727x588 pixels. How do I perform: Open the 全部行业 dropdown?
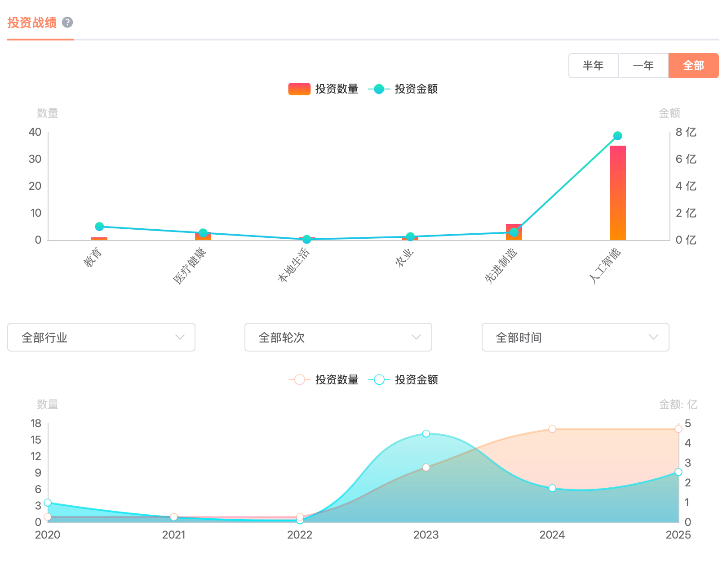tap(101, 337)
